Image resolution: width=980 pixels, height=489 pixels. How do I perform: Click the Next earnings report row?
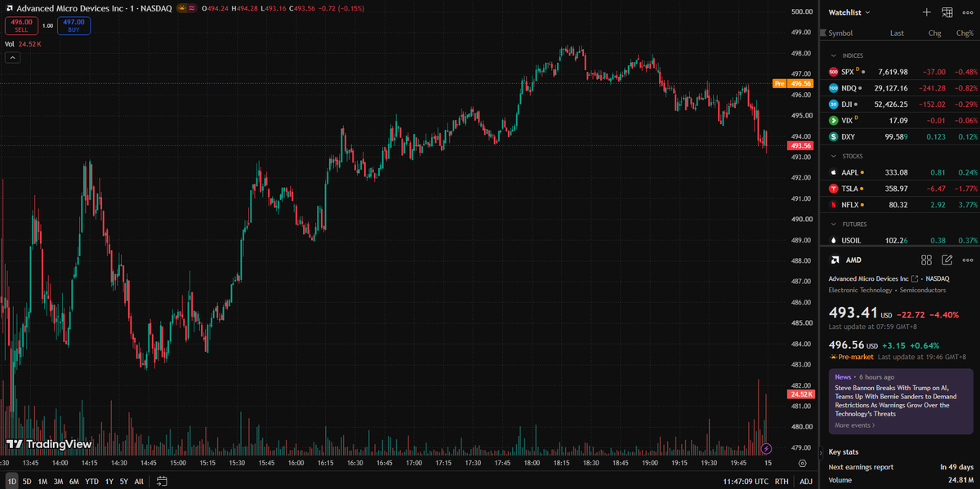click(x=899, y=467)
